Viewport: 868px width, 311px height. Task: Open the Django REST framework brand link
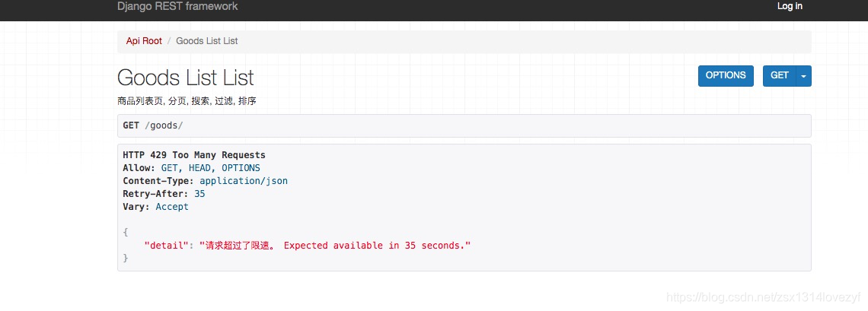[x=177, y=7]
